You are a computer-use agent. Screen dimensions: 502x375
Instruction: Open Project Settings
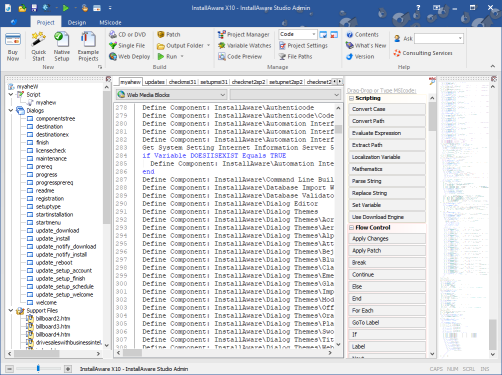(x=303, y=45)
